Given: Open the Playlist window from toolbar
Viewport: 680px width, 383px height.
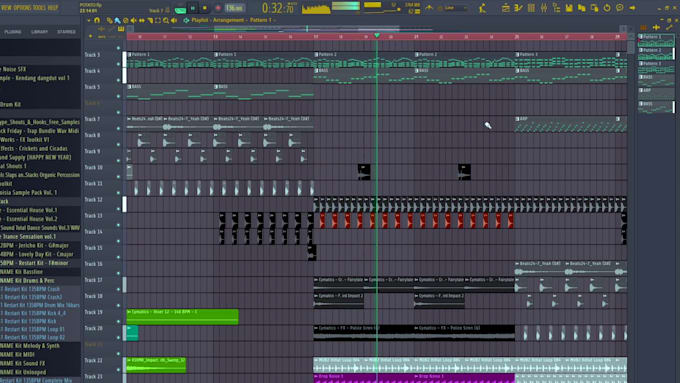Looking at the screenshot, I should coord(506,8).
